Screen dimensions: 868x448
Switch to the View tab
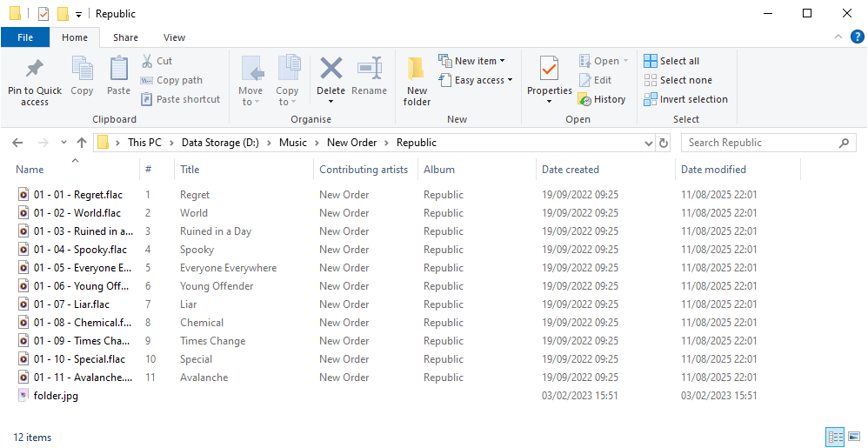pos(174,37)
